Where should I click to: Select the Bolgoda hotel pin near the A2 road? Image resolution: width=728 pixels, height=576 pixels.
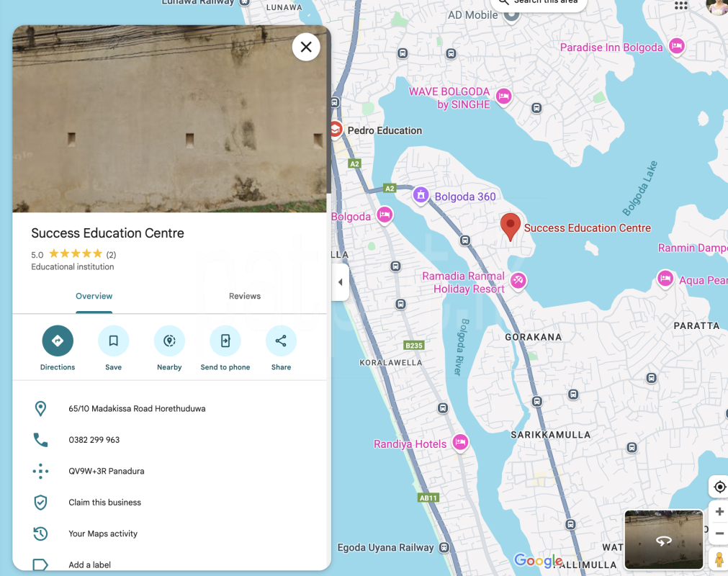pos(385,215)
